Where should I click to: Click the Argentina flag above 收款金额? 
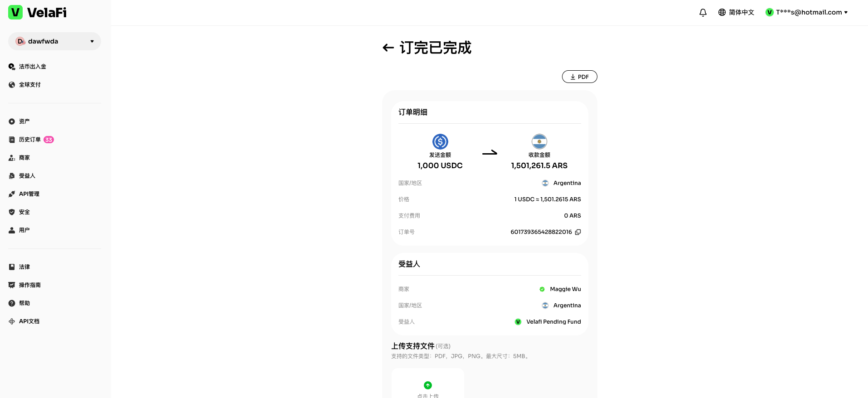click(x=539, y=141)
